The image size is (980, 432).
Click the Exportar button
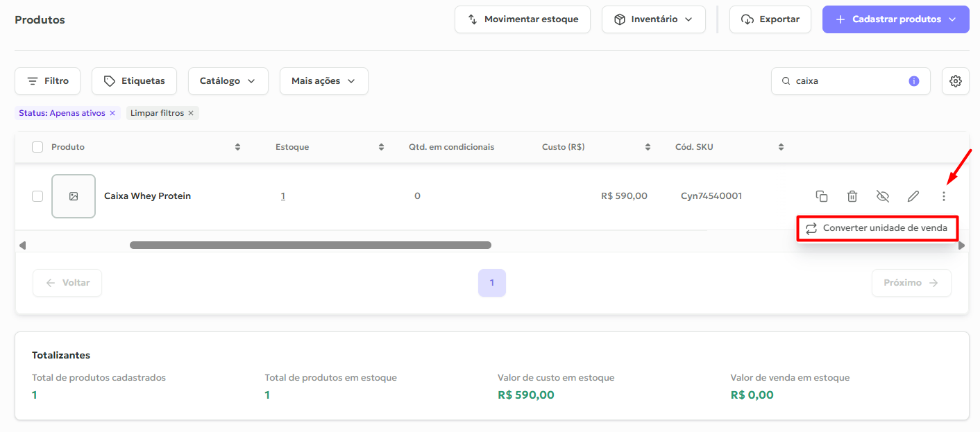tap(770, 19)
